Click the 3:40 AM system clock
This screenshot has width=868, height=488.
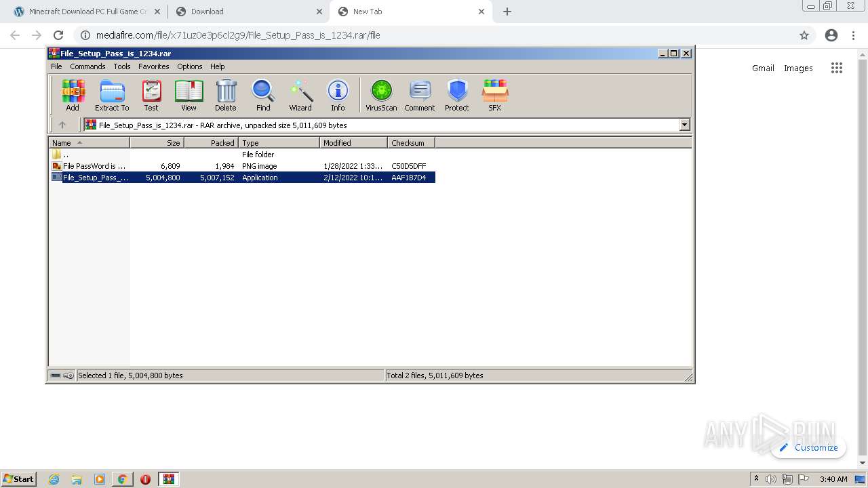click(833, 479)
